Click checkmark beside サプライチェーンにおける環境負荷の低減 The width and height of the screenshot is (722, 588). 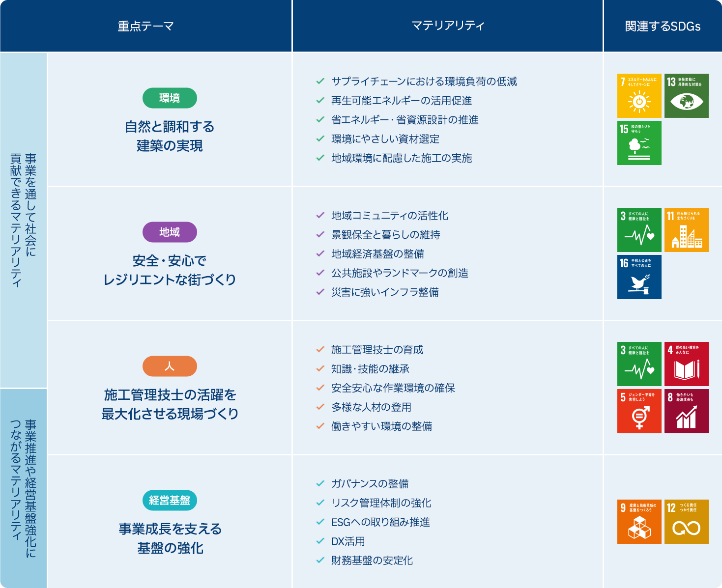click(320, 82)
